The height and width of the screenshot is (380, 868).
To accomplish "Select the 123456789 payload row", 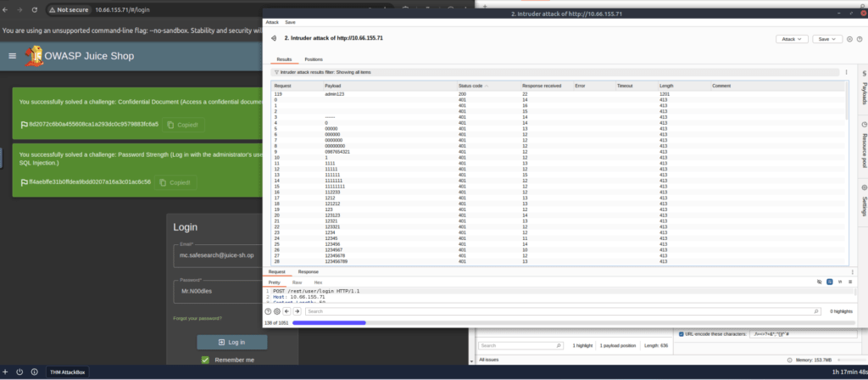I will coord(557,261).
